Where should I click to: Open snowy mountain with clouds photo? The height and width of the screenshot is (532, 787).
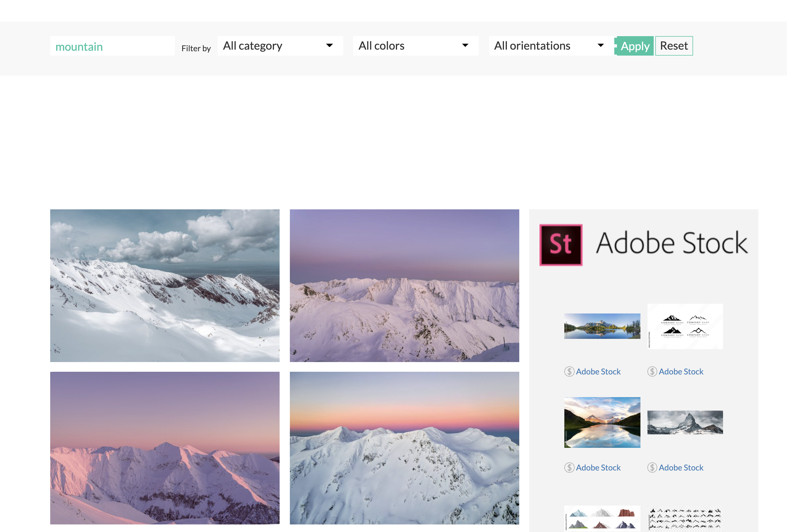165,286
